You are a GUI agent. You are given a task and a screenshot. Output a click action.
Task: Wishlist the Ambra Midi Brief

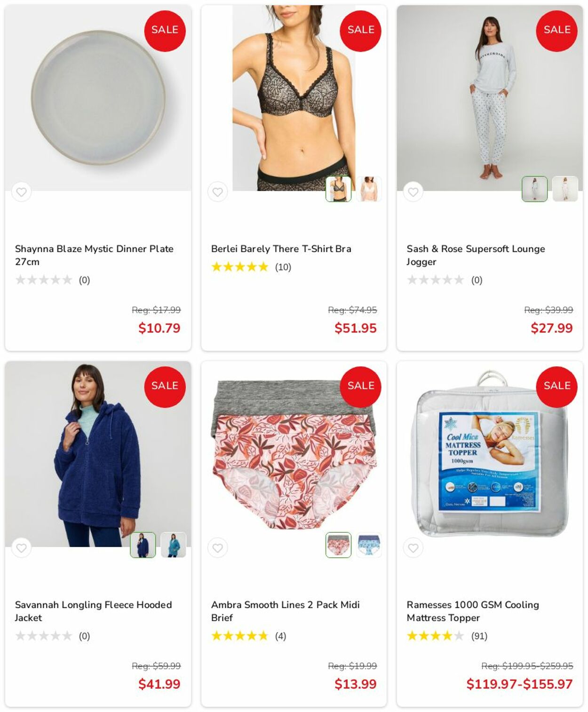click(x=217, y=548)
